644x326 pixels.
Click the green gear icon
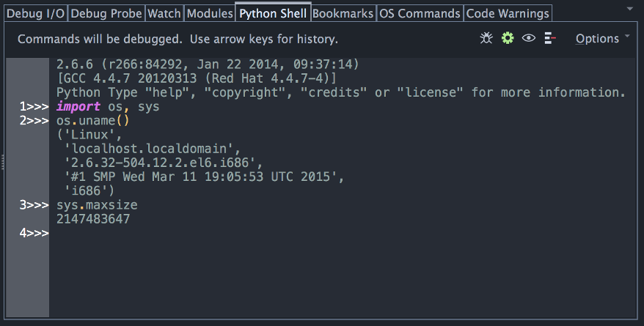(507, 38)
